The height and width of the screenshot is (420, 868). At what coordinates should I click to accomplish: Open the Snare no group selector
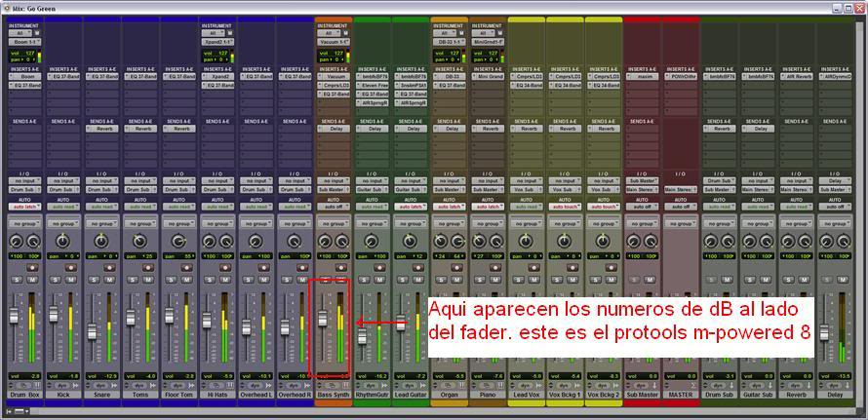coord(101,224)
